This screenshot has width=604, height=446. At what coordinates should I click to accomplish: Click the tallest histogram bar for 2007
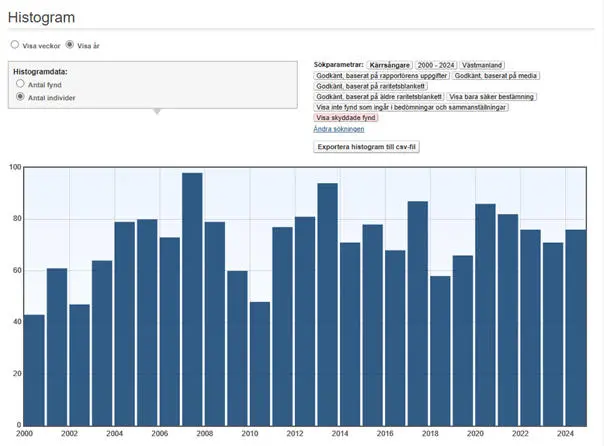pos(192,300)
